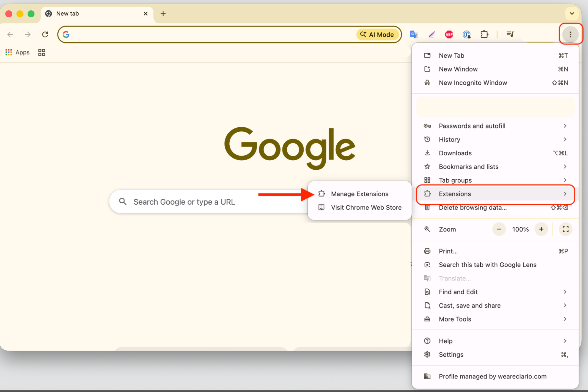Increase zoom with the plus button
588x392 pixels.
pos(541,229)
